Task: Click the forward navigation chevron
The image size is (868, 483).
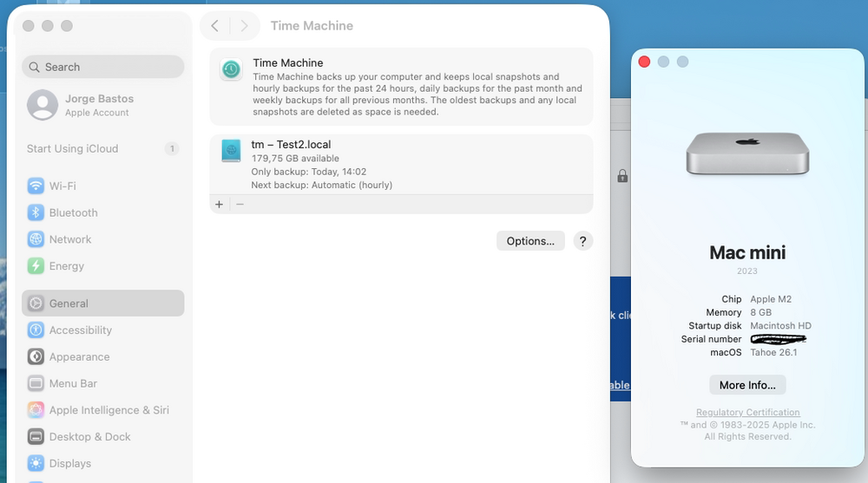Action: coord(244,25)
